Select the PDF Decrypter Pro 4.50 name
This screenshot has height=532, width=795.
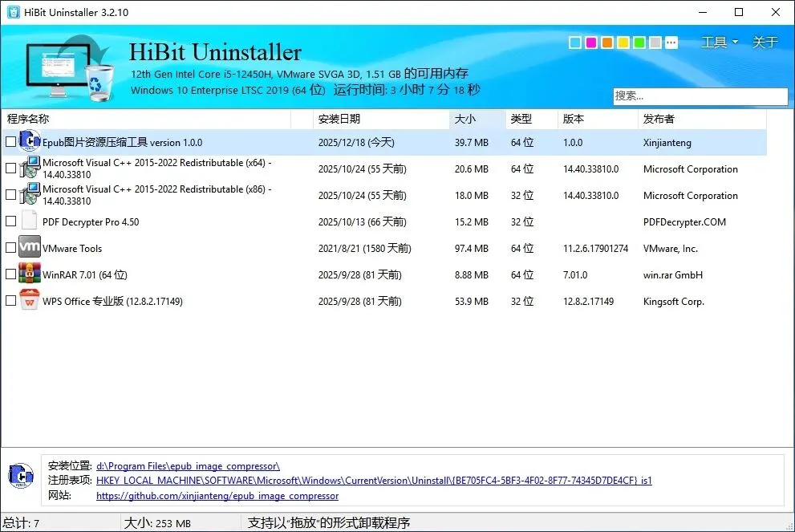pyautogui.click(x=91, y=222)
